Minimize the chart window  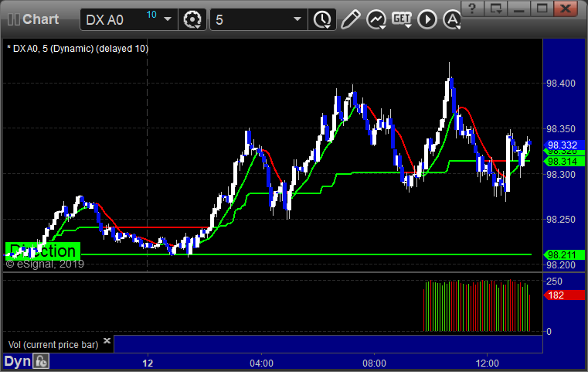tap(519, 9)
